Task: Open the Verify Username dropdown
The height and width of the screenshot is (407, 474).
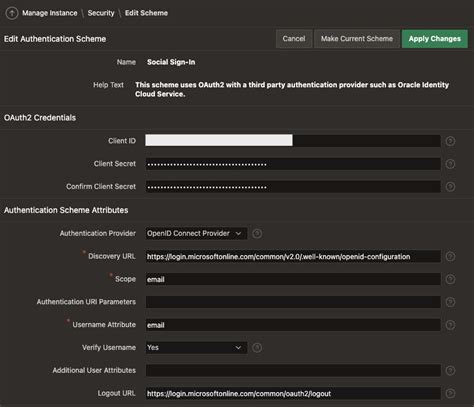Action: click(x=196, y=348)
